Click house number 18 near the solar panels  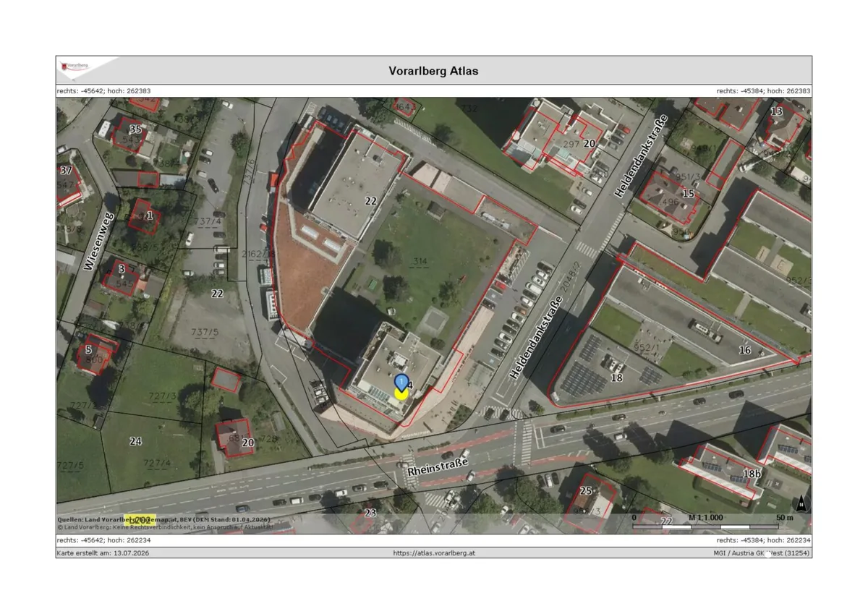[616, 378]
